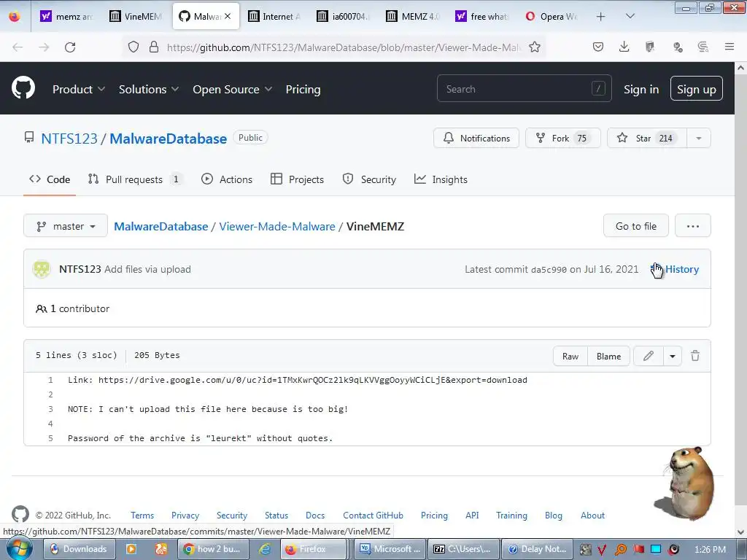Open the footer Terms link
The height and width of the screenshot is (560, 747).
tap(142, 516)
